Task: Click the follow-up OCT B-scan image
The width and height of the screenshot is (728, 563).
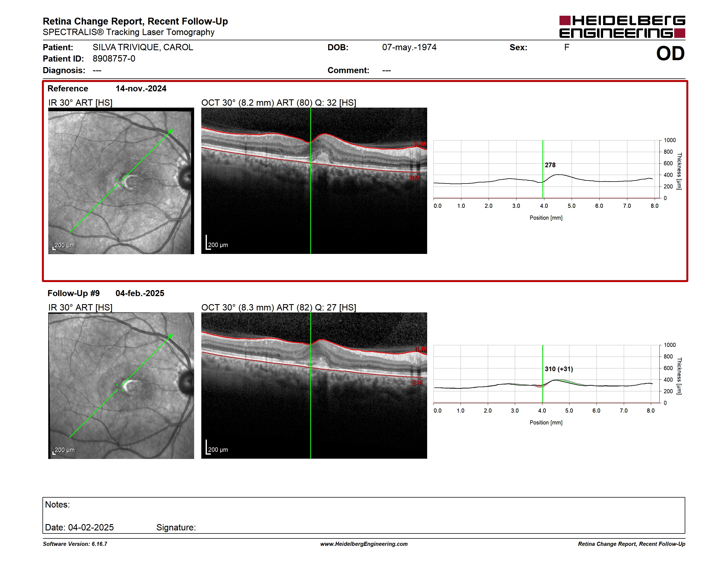Action: [314, 386]
